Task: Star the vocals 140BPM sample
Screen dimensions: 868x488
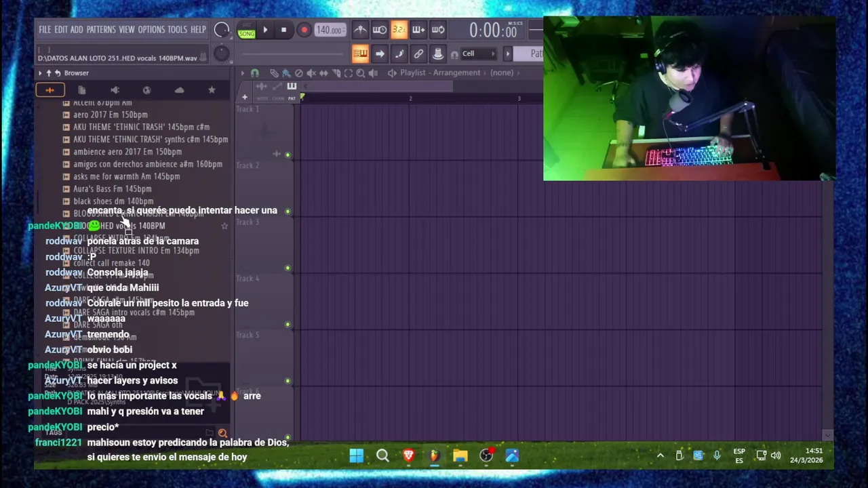Action: 224,226
